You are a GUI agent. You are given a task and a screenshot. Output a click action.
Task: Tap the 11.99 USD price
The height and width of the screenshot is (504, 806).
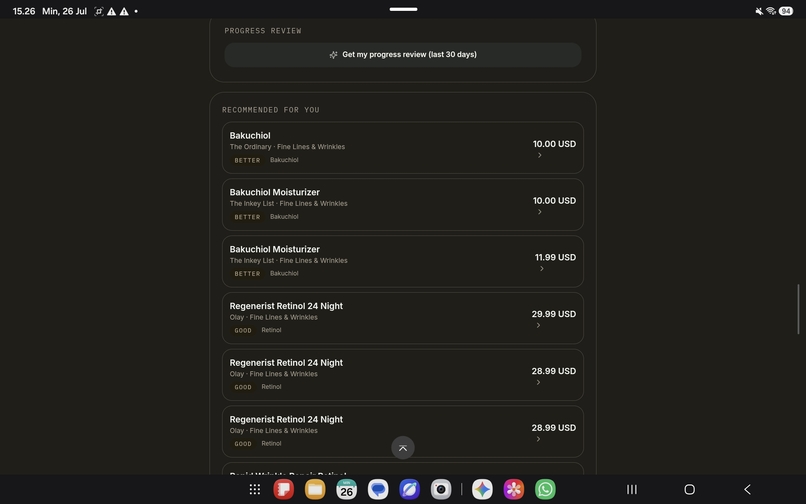click(x=555, y=257)
